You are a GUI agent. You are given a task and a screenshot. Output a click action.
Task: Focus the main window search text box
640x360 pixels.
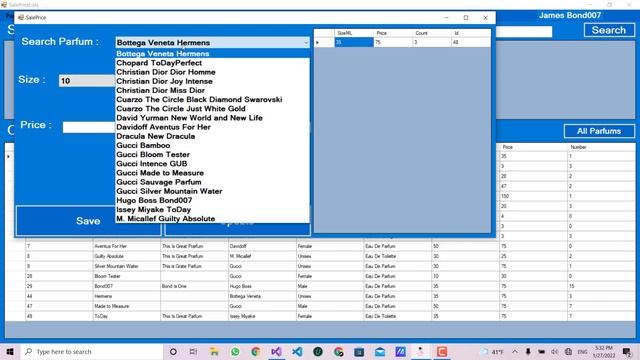[524, 31]
